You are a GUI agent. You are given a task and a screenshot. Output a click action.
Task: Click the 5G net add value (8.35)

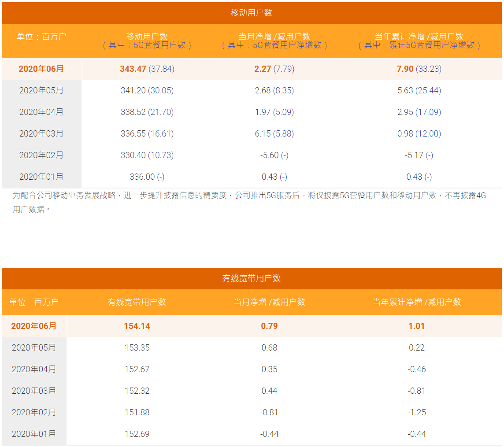pyautogui.click(x=283, y=90)
